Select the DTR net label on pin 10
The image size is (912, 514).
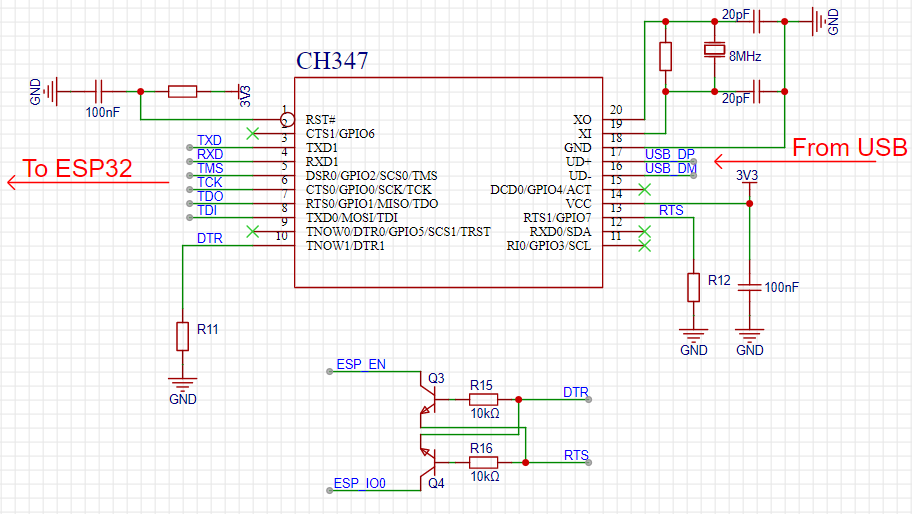(210, 238)
